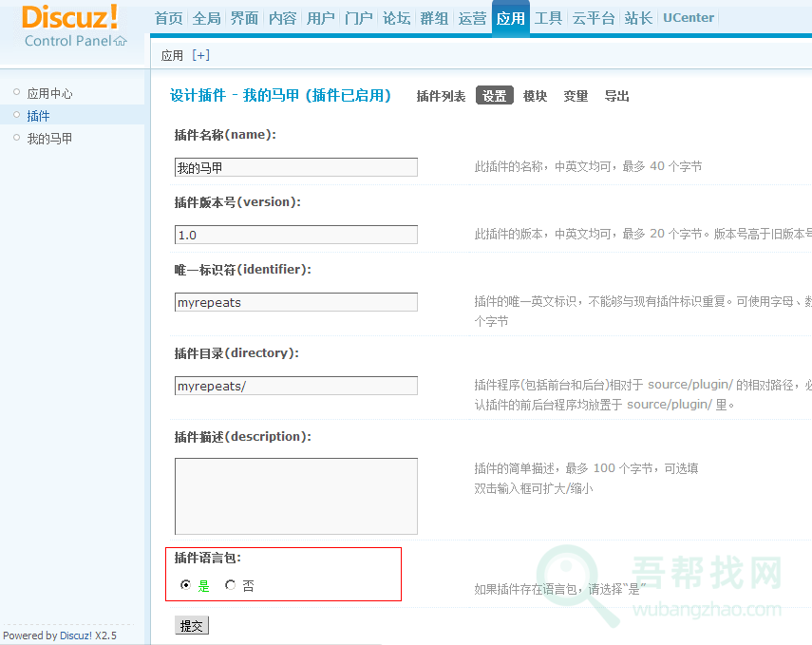Image resolution: width=812 pixels, height=645 pixels.
Task: Open the 首页 top navigation tab
Action: coord(169,18)
